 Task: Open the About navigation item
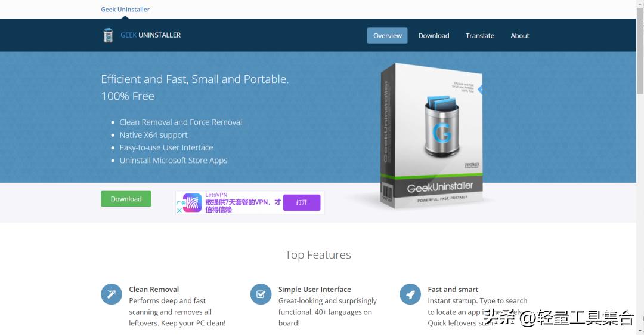(x=519, y=36)
